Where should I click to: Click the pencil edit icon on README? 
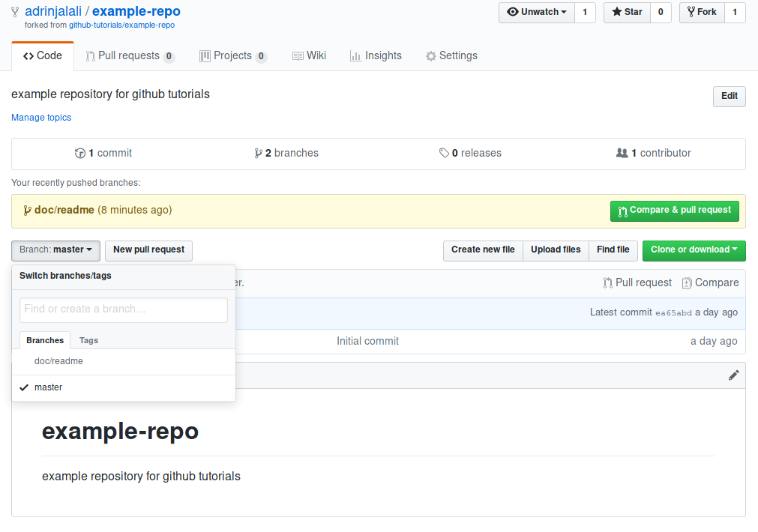click(x=733, y=375)
